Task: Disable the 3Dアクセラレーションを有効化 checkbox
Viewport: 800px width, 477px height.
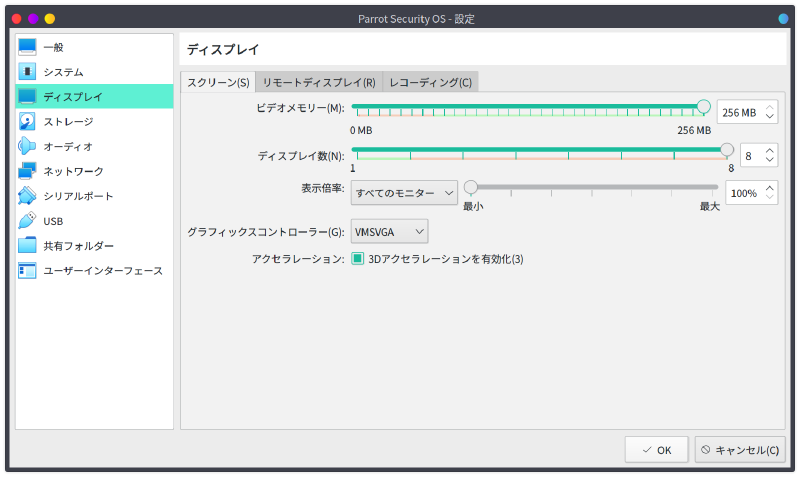Action: (x=357, y=259)
